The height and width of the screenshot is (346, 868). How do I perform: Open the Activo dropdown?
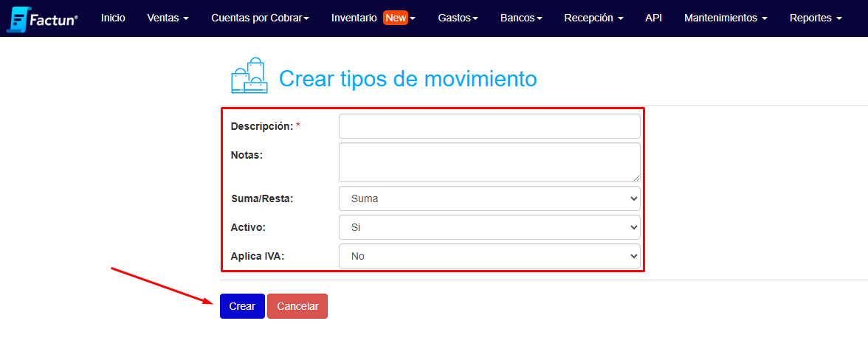[489, 227]
